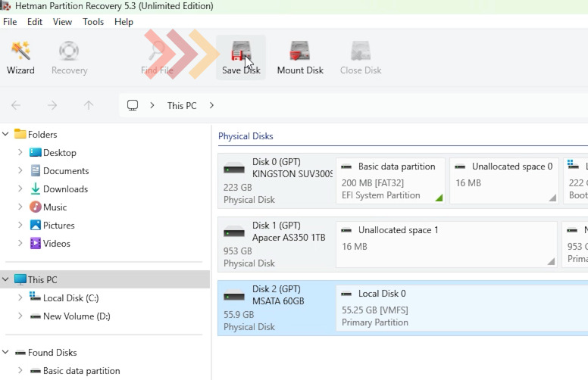
Task: Select the Desktop folder icon
Action: click(x=36, y=152)
